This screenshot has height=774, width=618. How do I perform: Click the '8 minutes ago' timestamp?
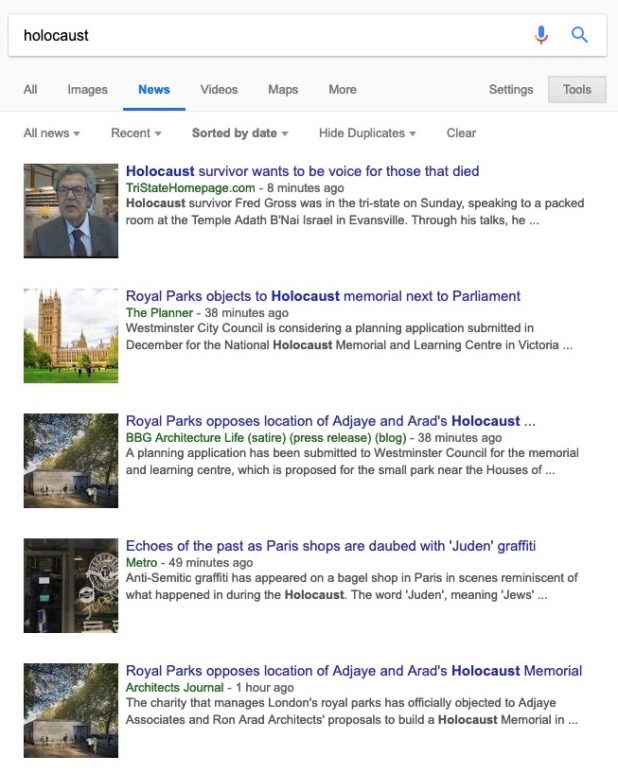[x=306, y=188]
